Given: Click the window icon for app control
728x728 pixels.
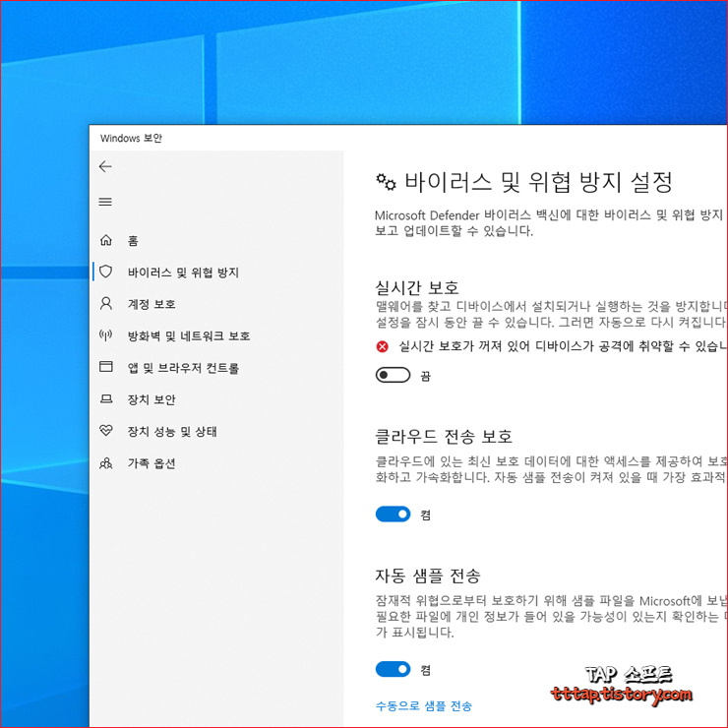Looking at the screenshot, I should coord(106,367).
